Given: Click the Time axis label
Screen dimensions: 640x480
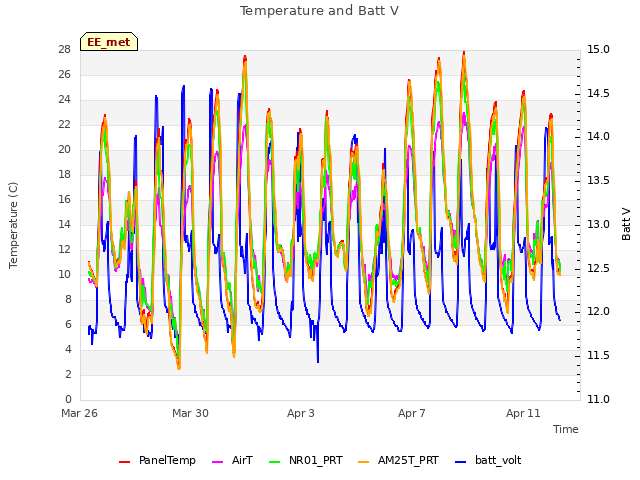Looking at the screenshot, I should tap(566, 429).
